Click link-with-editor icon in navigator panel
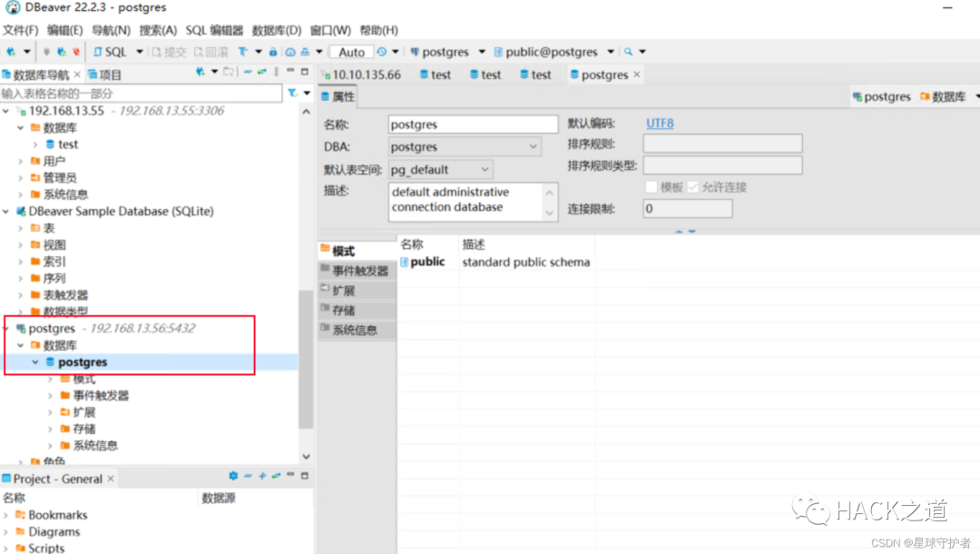980x554 pixels. click(262, 72)
